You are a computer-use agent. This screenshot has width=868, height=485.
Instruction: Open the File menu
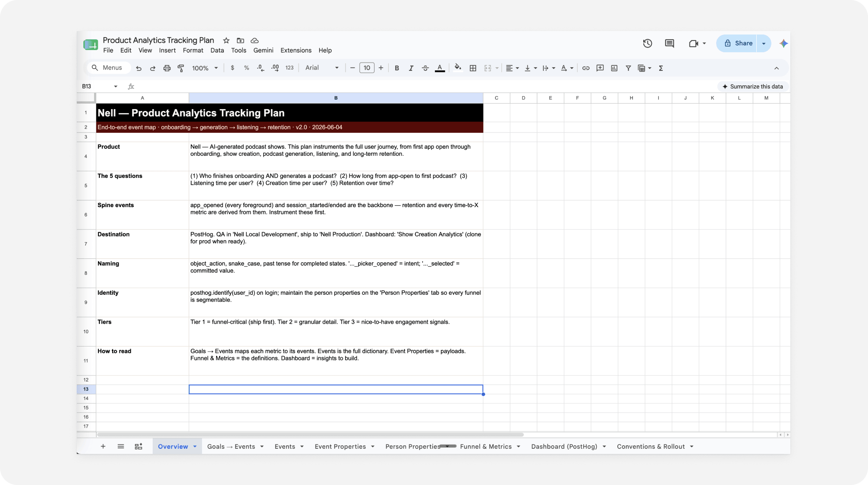pos(108,50)
